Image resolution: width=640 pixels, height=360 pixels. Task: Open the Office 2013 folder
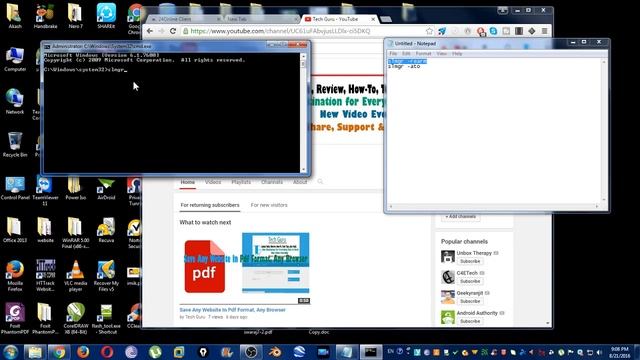[x=15, y=230]
